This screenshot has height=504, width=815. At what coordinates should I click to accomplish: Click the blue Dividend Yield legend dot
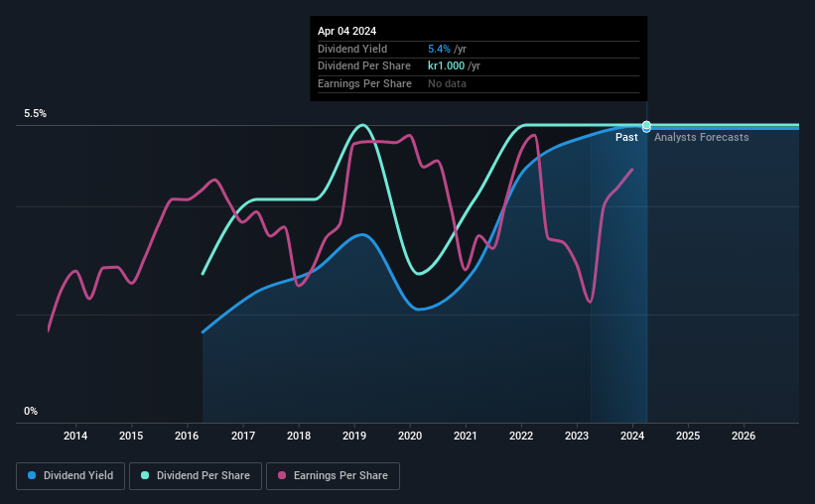pyautogui.click(x=32, y=475)
